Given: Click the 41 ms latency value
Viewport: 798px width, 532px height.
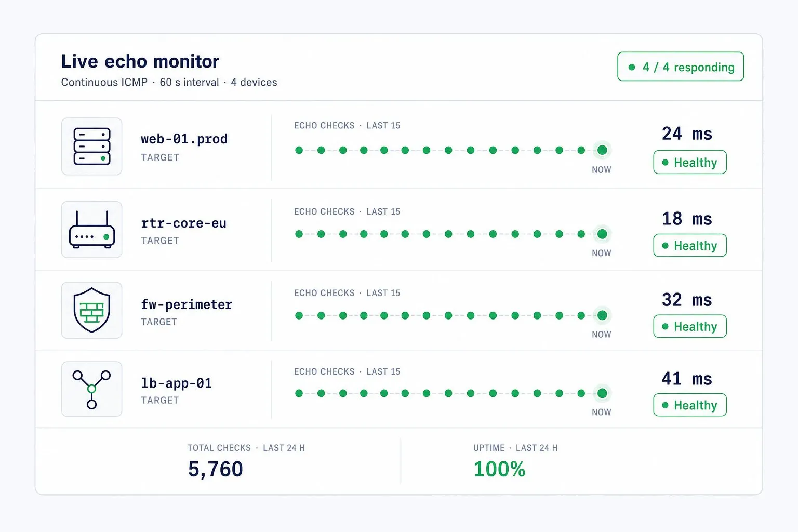Looking at the screenshot, I should (x=687, y=379).
